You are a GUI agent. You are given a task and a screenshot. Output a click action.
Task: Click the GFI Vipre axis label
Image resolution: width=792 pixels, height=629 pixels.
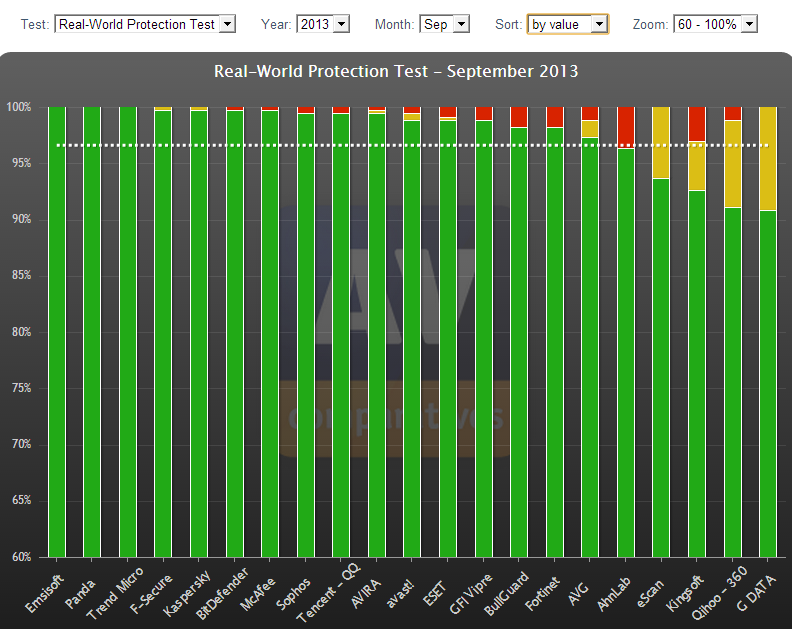point(470,594)
